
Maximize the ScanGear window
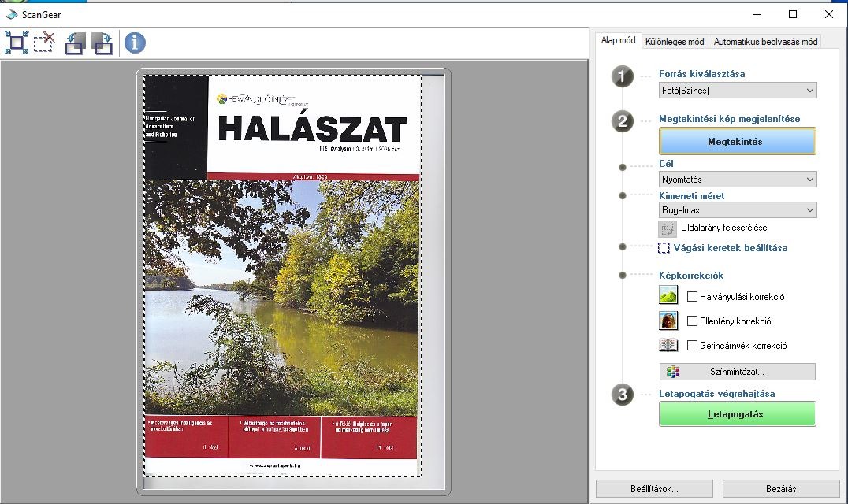point(793,15)
